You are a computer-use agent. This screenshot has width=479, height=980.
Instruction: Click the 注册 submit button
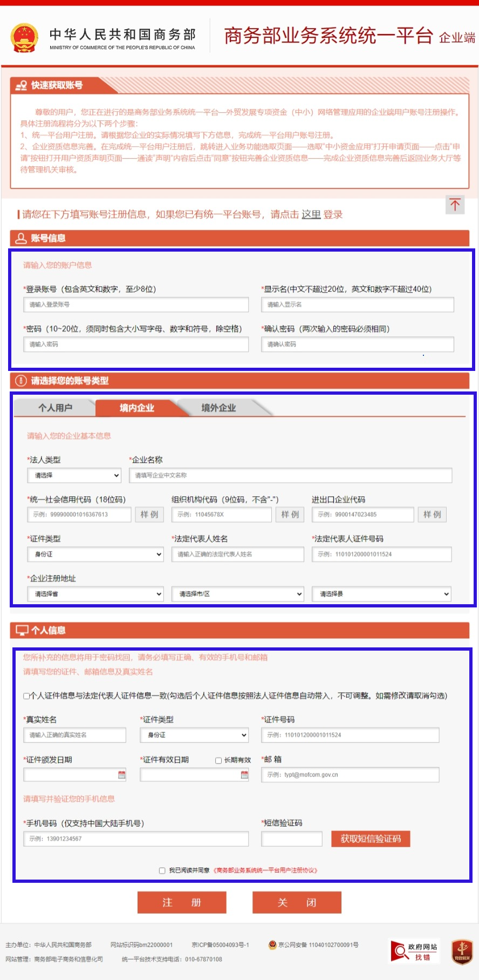tap(182, 902)
